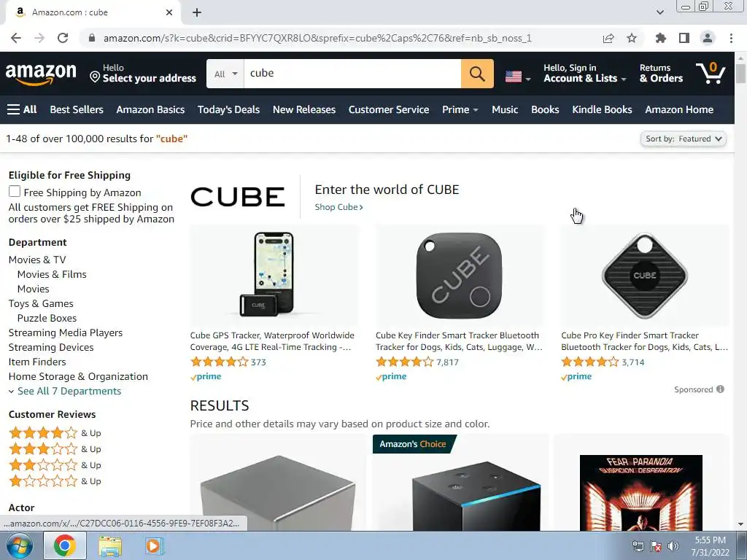Filter by 4 stars & Up reviews
Viewport: 747px width, 560px height.
click(x=55, y=433)
